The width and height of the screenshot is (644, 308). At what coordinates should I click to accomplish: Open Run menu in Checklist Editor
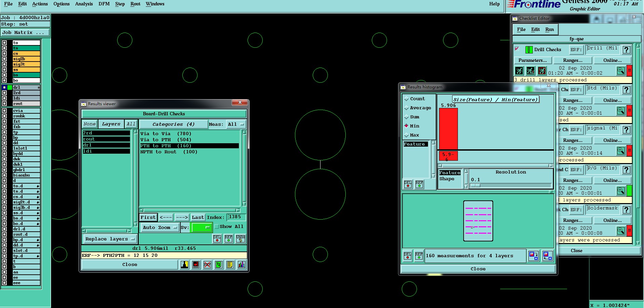[550, 30]
